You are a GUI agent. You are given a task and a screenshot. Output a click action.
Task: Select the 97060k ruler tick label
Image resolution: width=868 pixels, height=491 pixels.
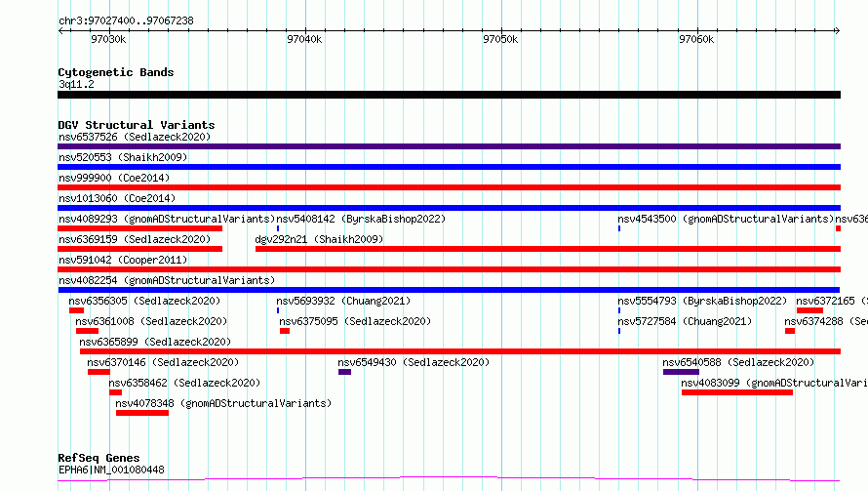point(696,39)
